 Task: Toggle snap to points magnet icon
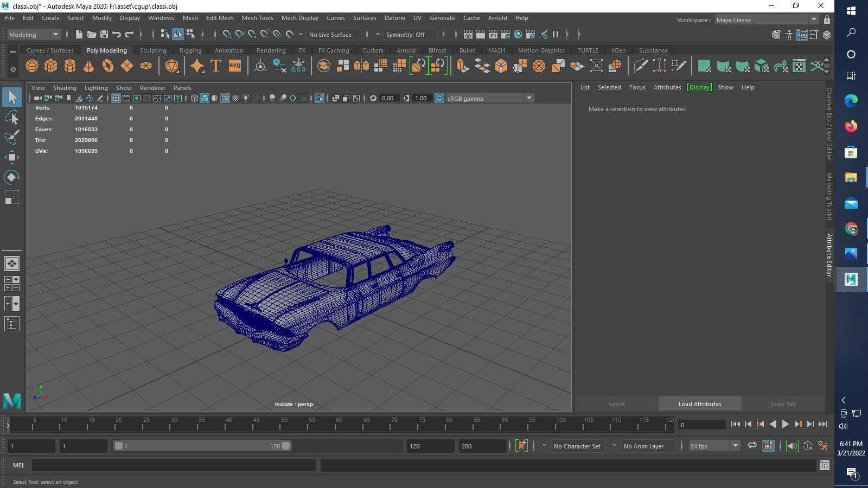pos(252,34)
